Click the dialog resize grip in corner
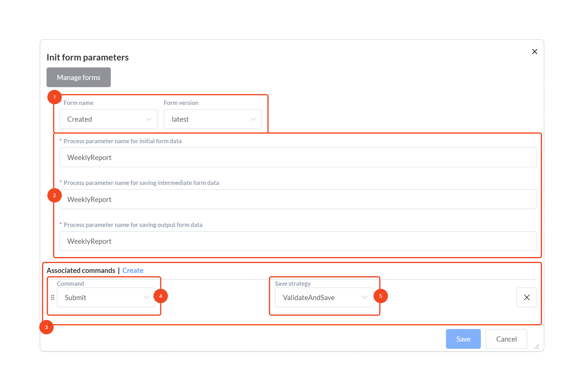Image resolution: width=584 pixels, height=392 pixels. (536, 346)
